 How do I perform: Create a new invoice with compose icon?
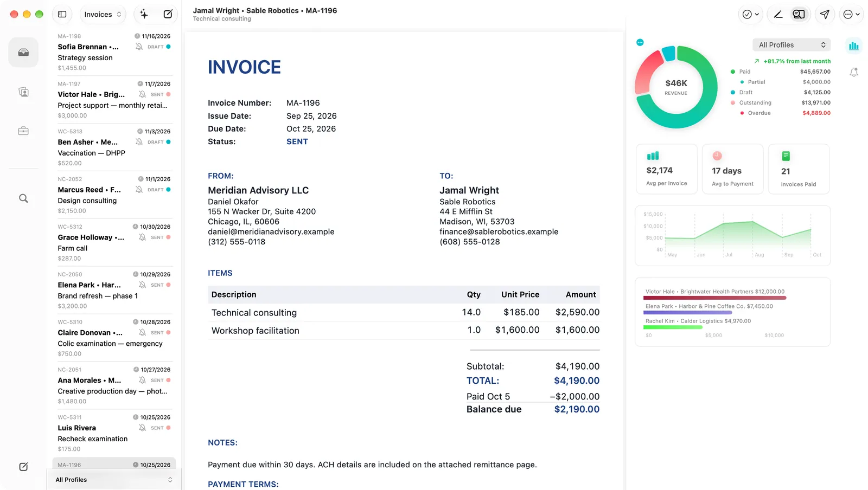tap(168, 14)
